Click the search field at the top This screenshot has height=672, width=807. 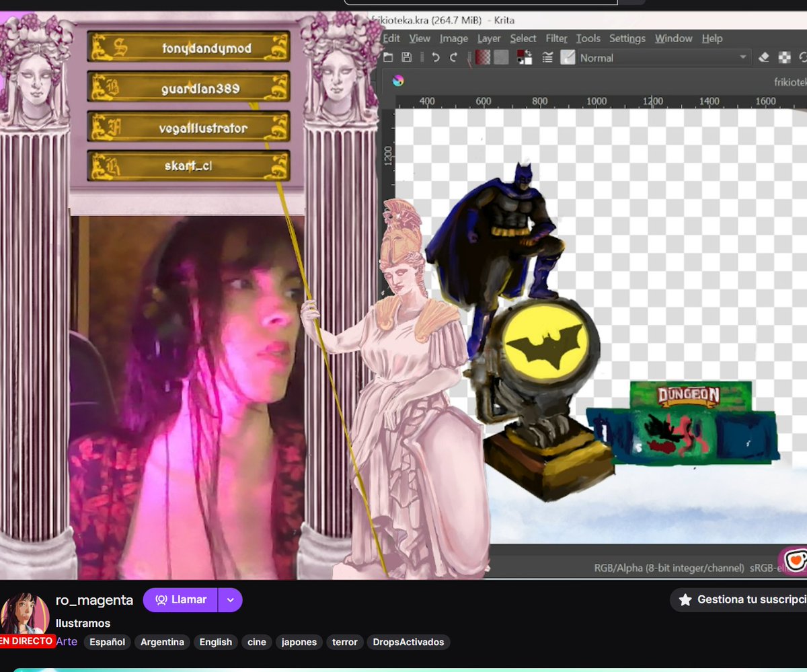pos(480,3)
